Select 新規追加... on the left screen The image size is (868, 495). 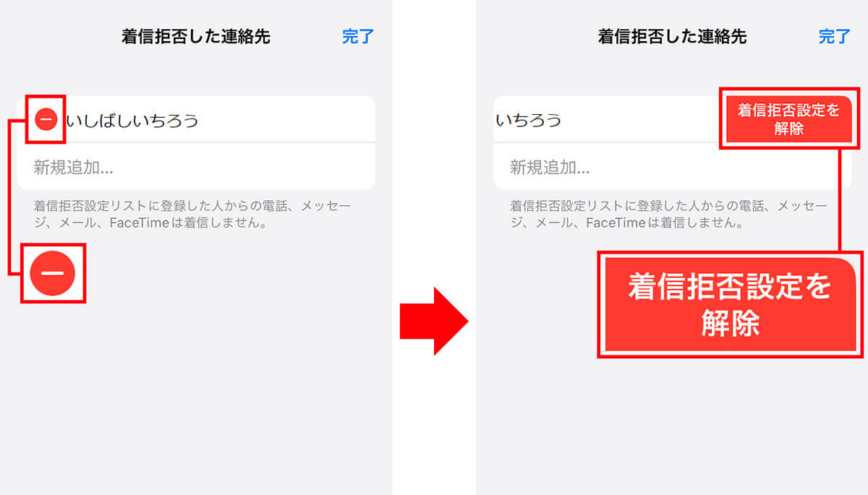click(x=195, y=168)
